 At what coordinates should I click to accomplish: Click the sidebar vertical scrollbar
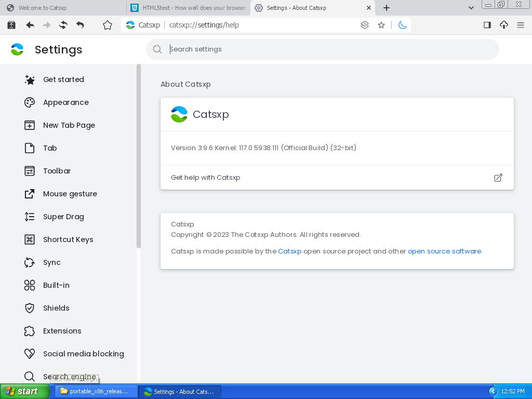138,156
